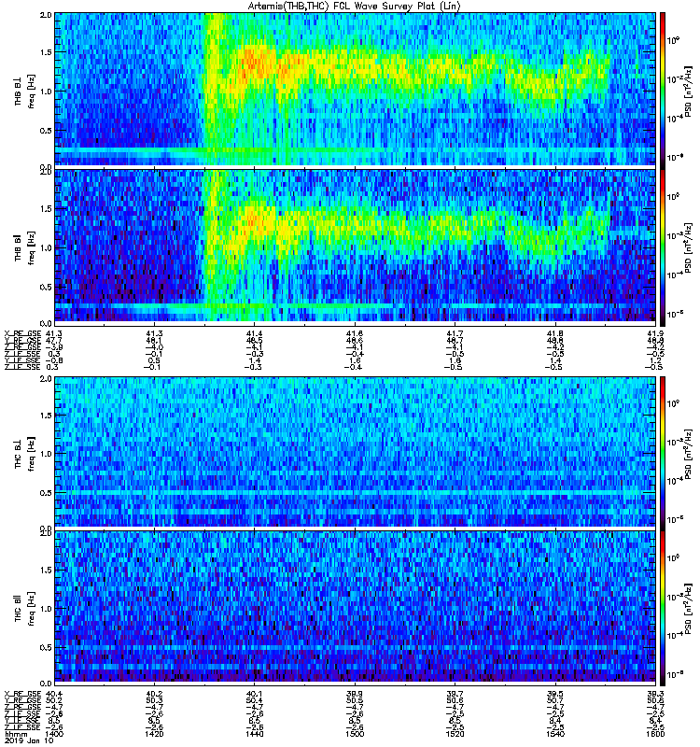
Task: Select the THC B-parallel spectrogram panel
Action: [x=356, y=607]
